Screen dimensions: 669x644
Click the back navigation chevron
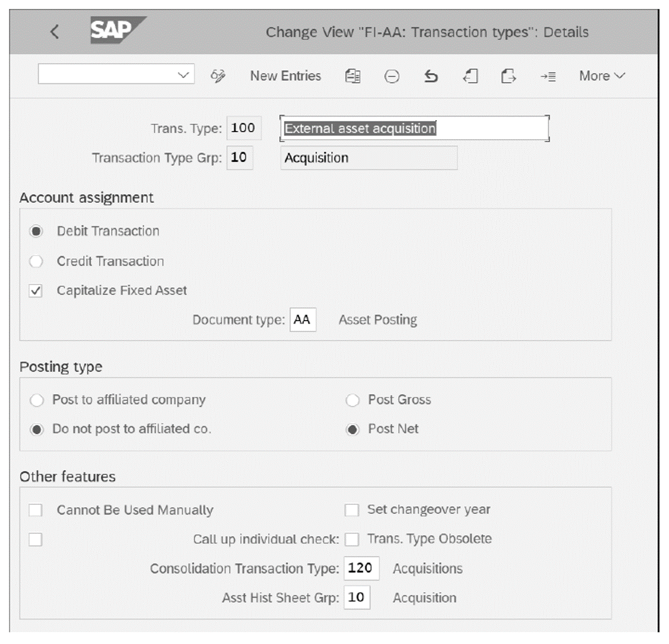54,32
